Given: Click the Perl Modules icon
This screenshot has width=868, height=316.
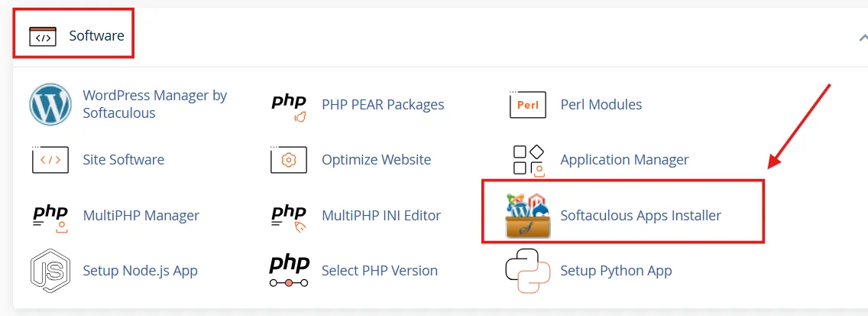Looking at the screenshot, I should tap(527, 105).
